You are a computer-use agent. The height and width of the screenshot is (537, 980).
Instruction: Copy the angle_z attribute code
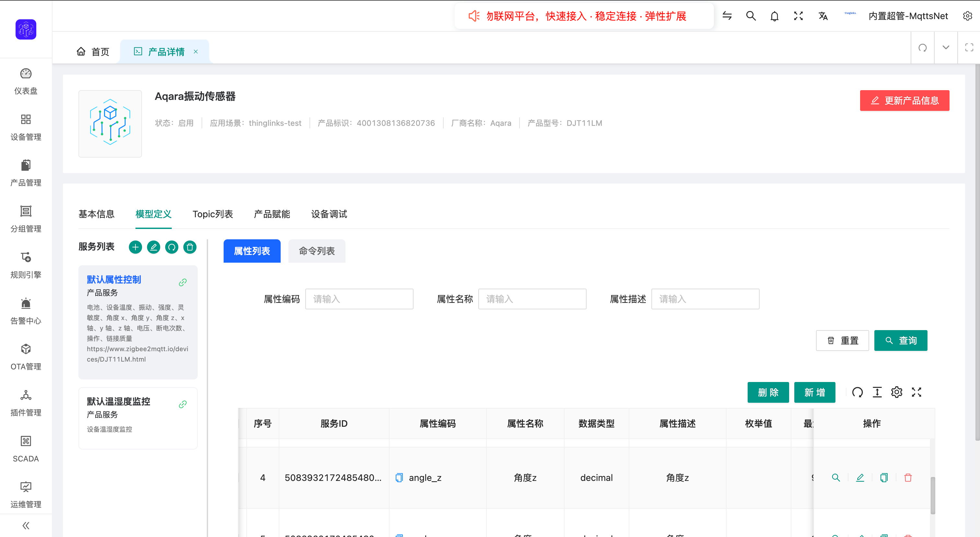399,478
